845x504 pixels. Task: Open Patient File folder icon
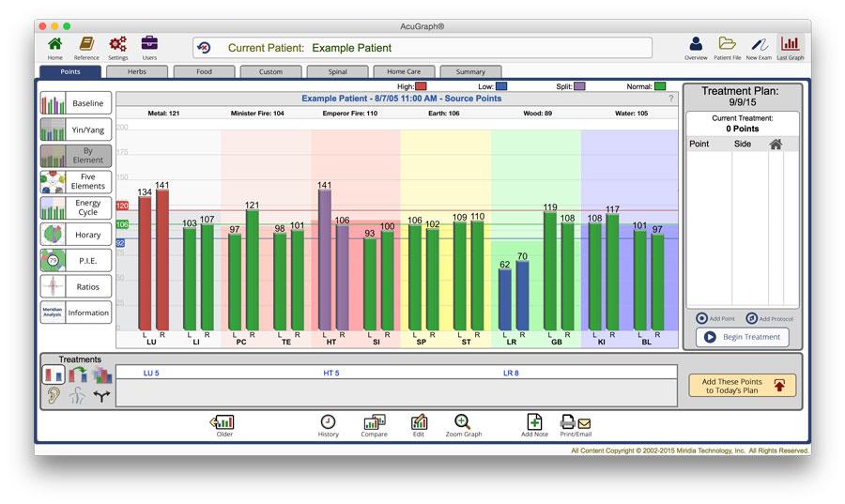727,44
